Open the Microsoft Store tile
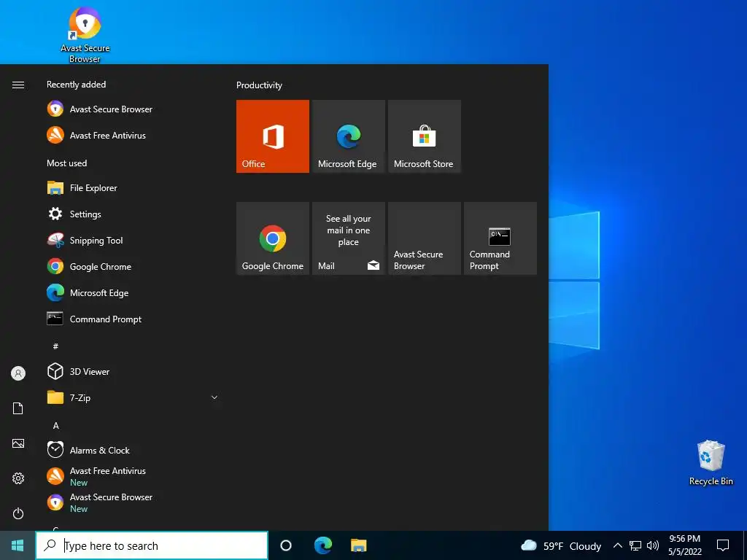Viewport: 747px width, 560px height. click(424, 136)
